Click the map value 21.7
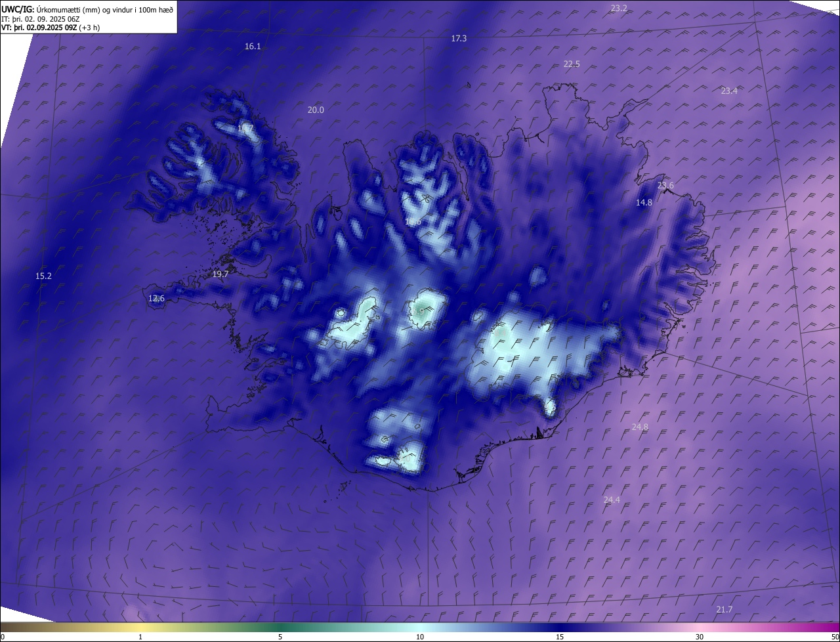Screen dimensions: 840x642 click(x=724, y=609)
